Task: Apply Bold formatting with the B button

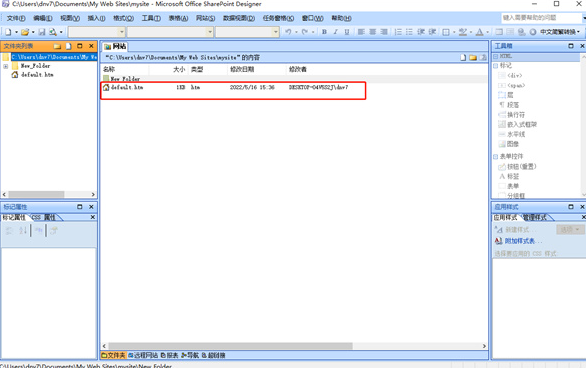Action: pyautogui.click(x=324, y=32)
